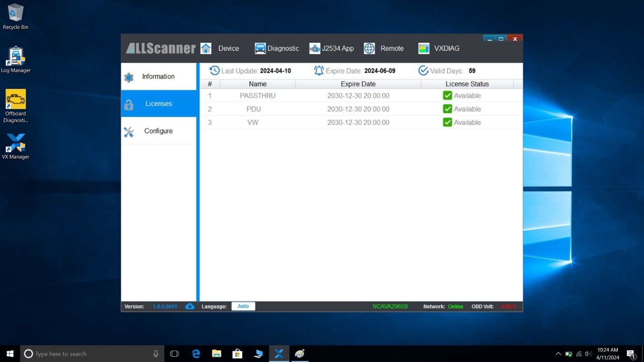The height and width of the screenshot is (362, 644).
Task: Click Valid Days value 59
Action: [472, 71]
